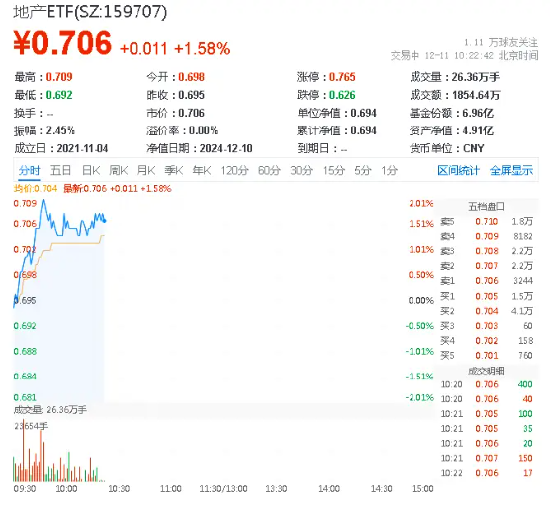Click the 成交明细 header
Screen dimensions: 550x505
pos(486,371)
